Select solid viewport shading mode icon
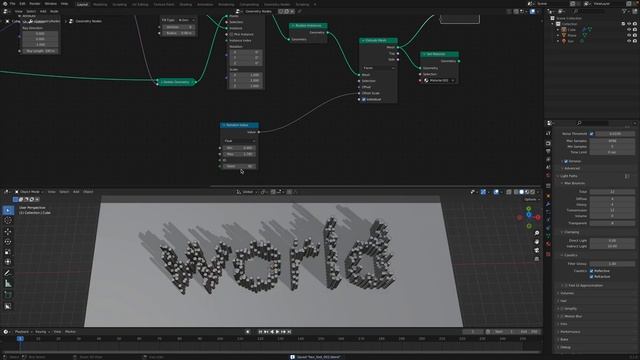Viewport: 640px width, 360px height. click(x=521, y=192)
